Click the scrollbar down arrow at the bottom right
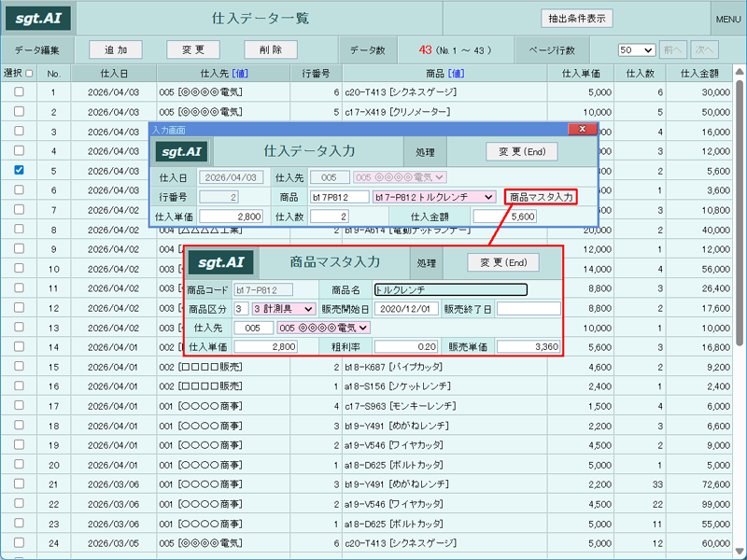Image resolution: width=747 pixels, height=560 pixels. coord(740,551)
